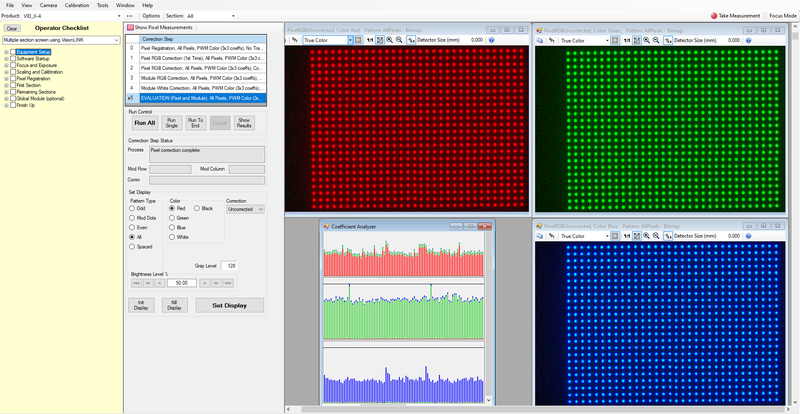
Task: Zoom out on the Green bitmap window
Action: click(656, 40)
